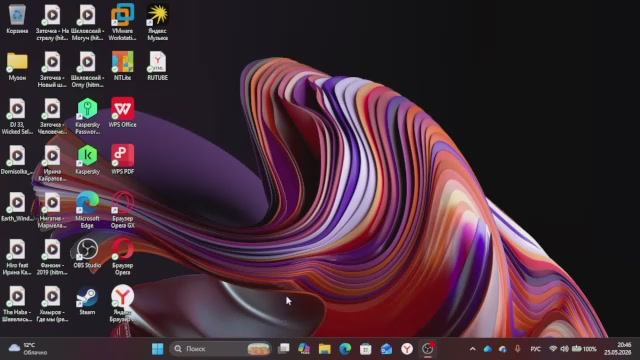This screenshot has width=640, height=360.
Task: Select the Hiro feat Ирина media file
Action: [x=17, y=257]
